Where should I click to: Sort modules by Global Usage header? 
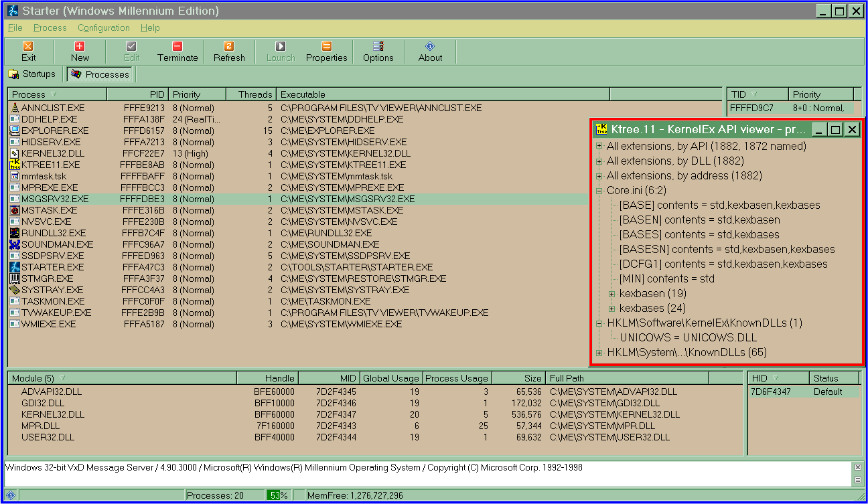391,378
